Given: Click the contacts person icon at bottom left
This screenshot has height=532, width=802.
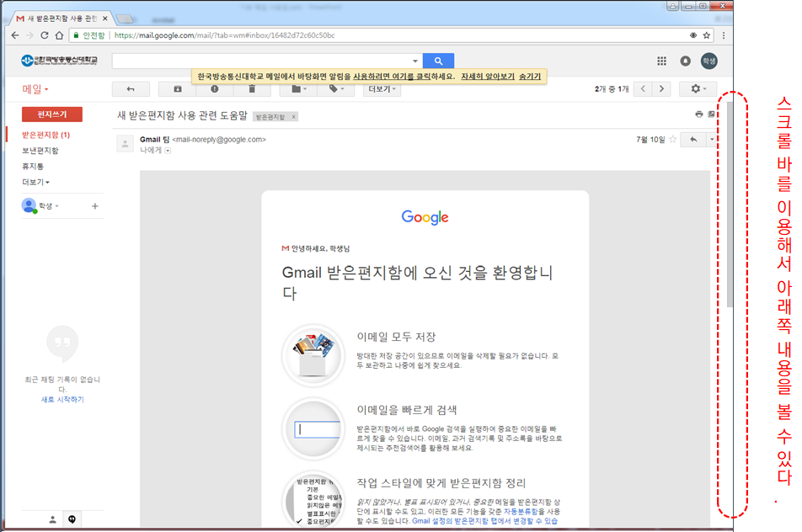Looking at the screenshot, I should coord(52,519).
